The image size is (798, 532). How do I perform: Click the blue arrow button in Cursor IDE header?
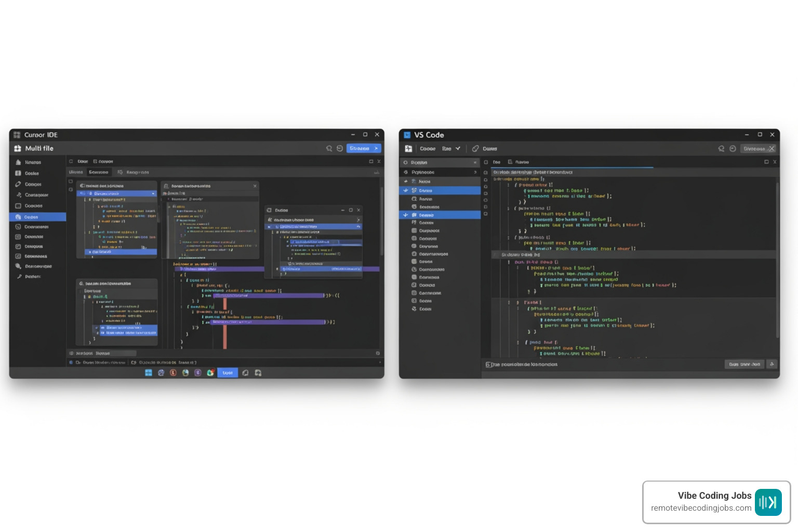[x=364, y=148]
